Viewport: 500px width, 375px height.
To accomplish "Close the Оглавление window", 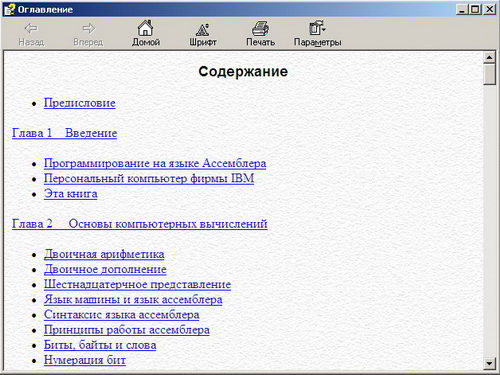I will [489, 9].
